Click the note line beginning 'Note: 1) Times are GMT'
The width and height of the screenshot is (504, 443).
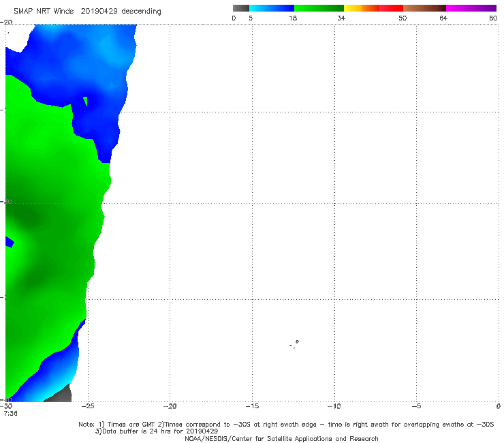click(x=286, y=425)
